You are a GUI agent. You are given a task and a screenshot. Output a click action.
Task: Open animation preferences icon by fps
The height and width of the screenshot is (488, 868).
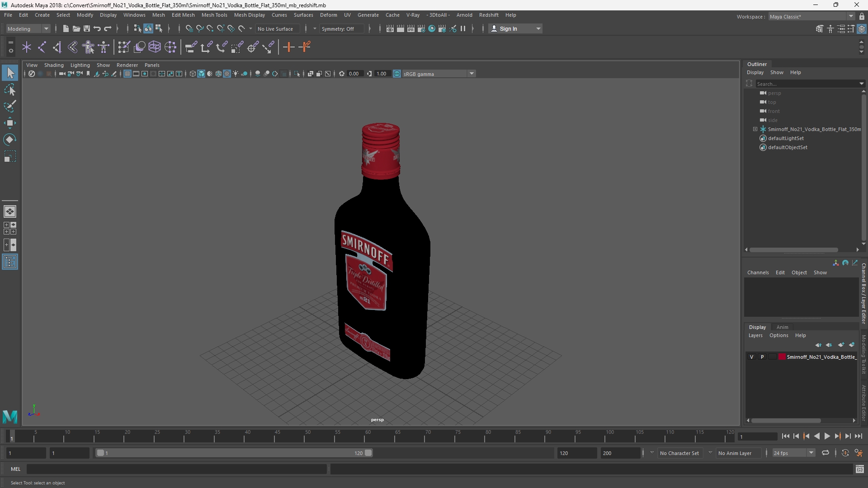[x=859, y=453]
